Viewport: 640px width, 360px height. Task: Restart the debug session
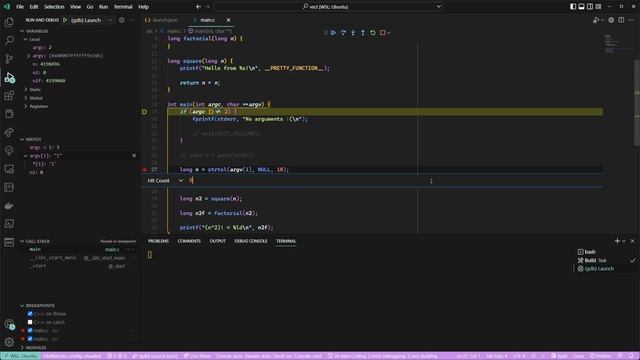[373, 33]
